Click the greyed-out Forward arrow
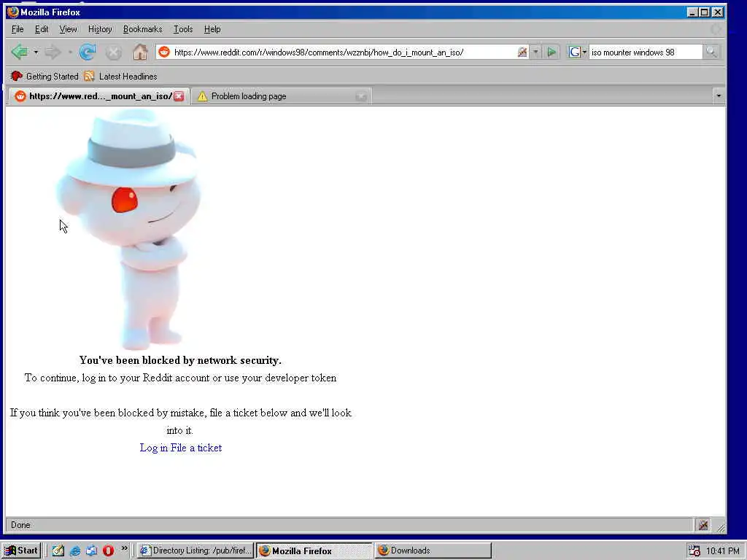The height and width of the screenshot is (560, 747). (53, 52)
